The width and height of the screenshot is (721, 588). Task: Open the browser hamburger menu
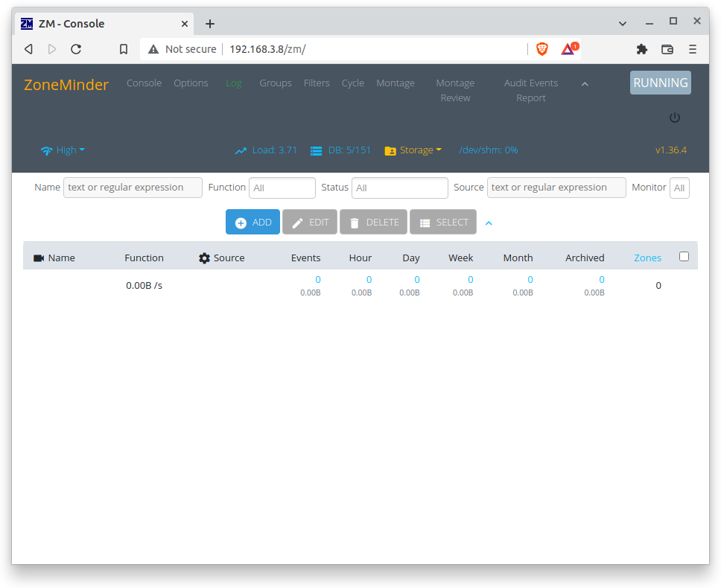[693, 49]
